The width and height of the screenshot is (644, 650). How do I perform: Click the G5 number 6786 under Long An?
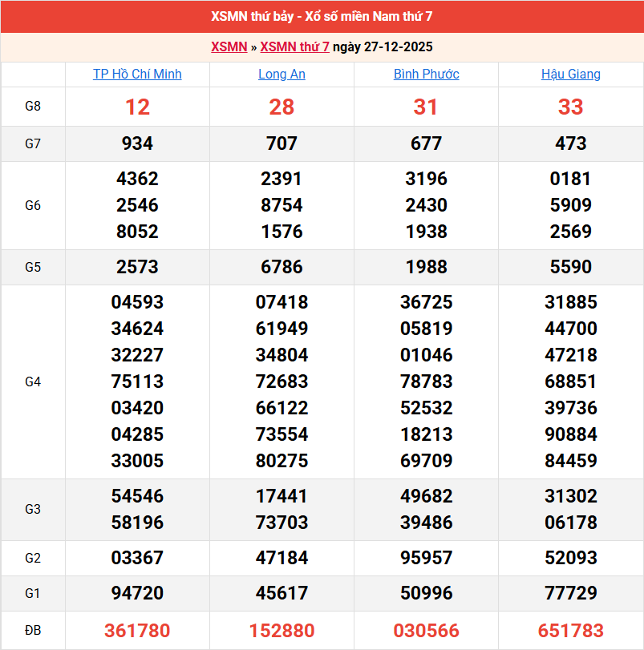pos(281,267)
